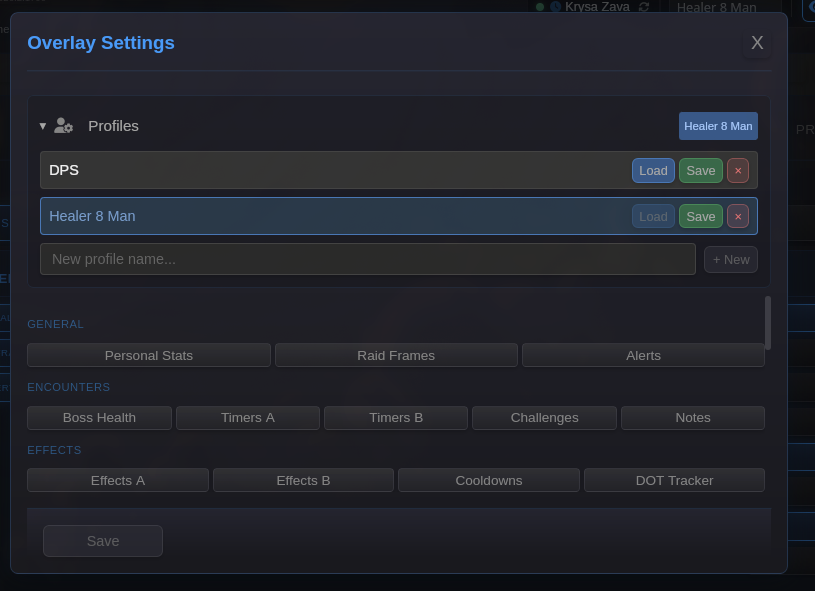Click the green status dot in top bar
This screenshot has height=591, width=815.
tap(542, 7)
